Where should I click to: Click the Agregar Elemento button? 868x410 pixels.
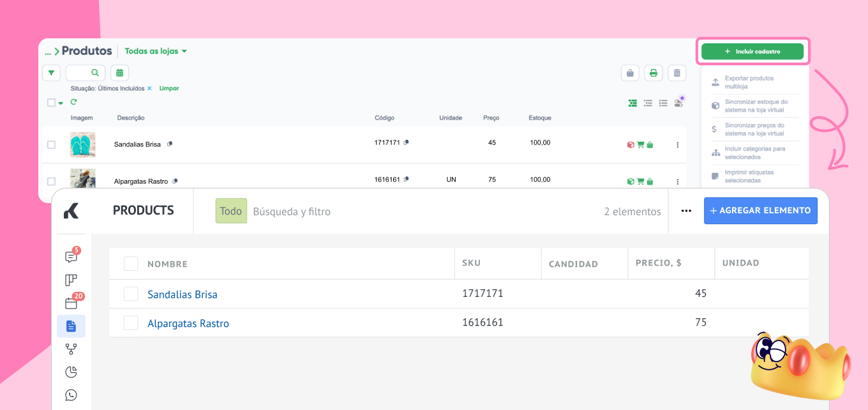pos(760,211)
